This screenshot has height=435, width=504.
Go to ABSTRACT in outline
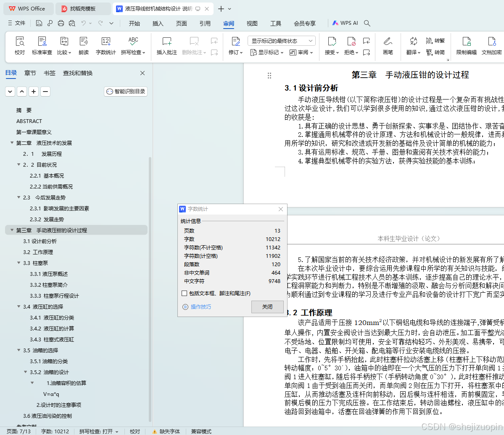29,121
